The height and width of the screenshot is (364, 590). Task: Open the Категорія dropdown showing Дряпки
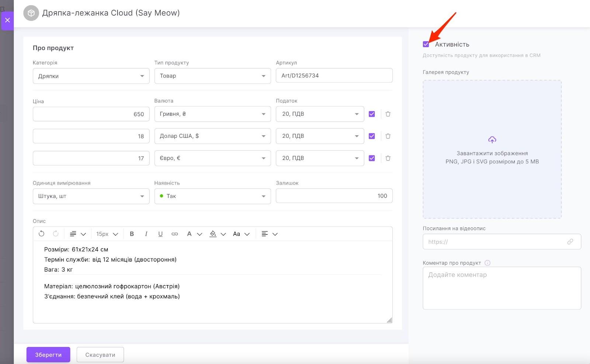tap(91, 76)
